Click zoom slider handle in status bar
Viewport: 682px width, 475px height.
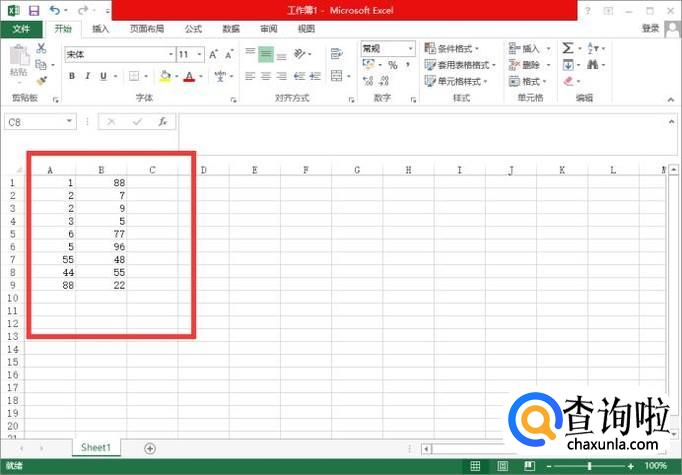pyautogui.click(x=589, y=466)
